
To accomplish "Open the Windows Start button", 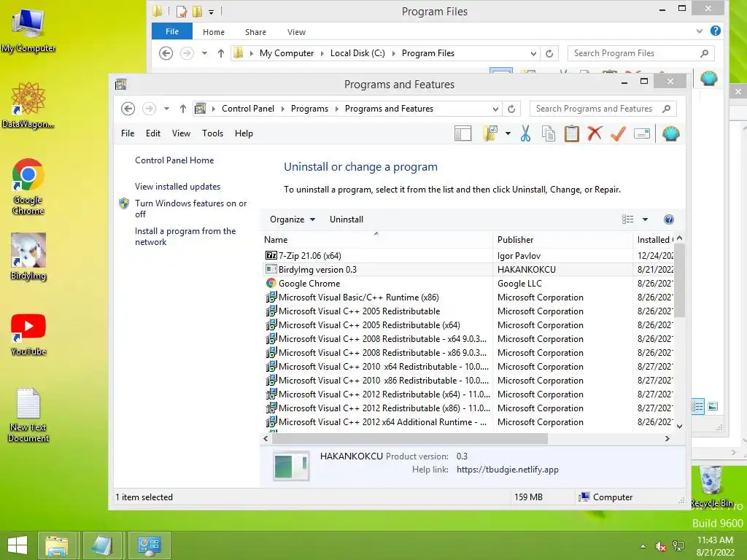I will (18, 545).
